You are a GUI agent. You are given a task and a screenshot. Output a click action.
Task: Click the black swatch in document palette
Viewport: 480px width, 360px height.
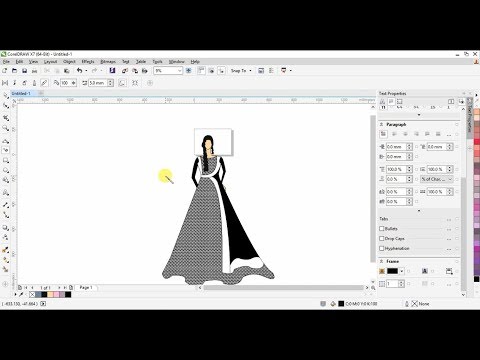point(68,294)
